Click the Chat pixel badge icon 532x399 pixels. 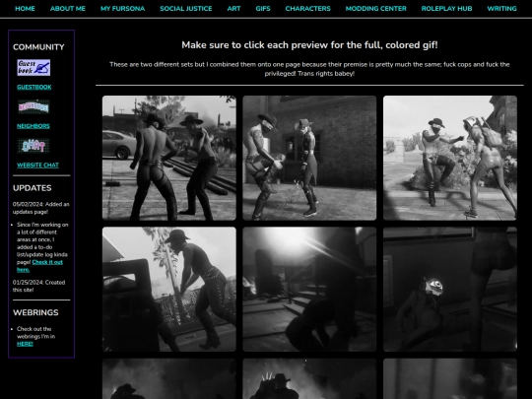pyautogui.click(x=33, y=146)
